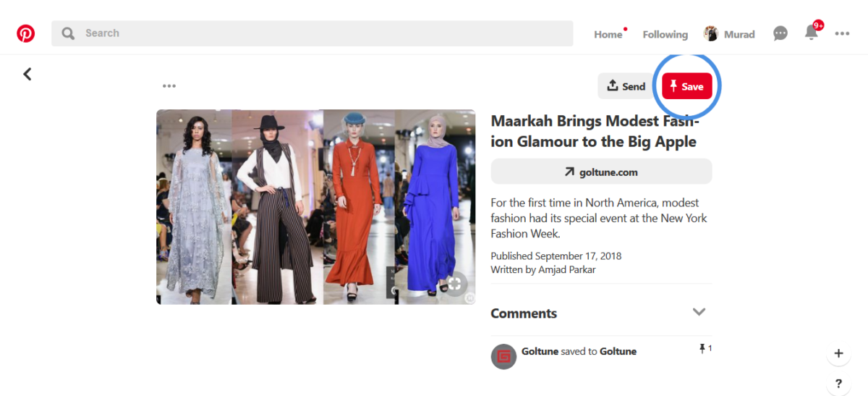Open the messages speech bubble icon
868x396 pixels.
tap(780, 34)
